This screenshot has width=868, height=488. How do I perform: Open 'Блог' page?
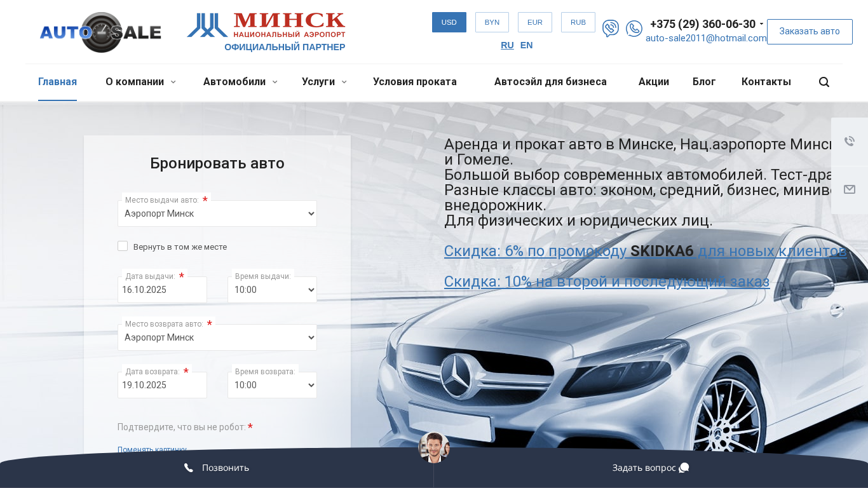704,82
